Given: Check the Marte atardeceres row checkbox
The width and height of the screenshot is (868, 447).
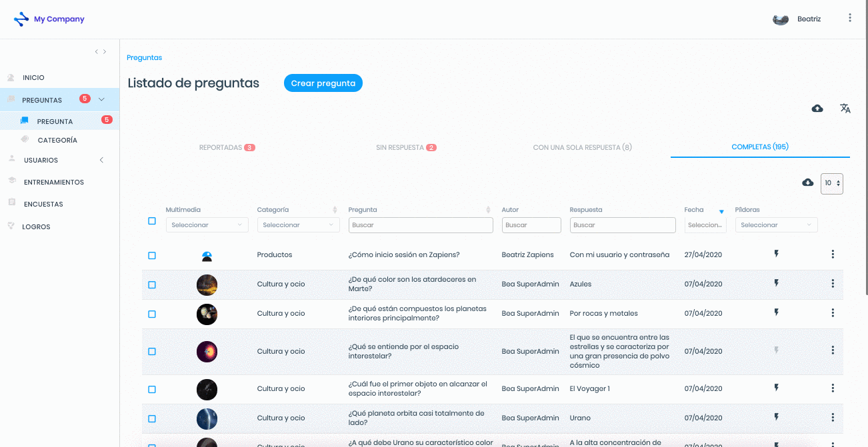Looking at the screenshot, I should click(x=152, y=285).
